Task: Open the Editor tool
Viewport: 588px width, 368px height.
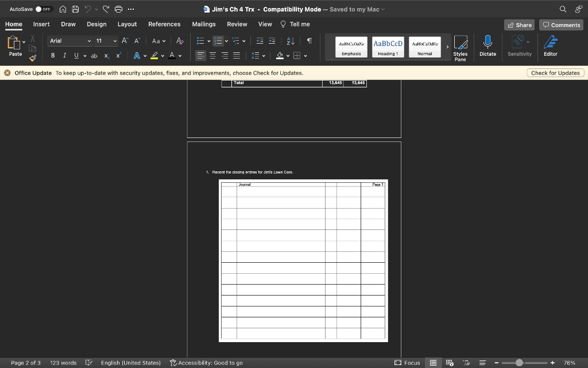Action: pyautogui.click(x=551, y=46)
